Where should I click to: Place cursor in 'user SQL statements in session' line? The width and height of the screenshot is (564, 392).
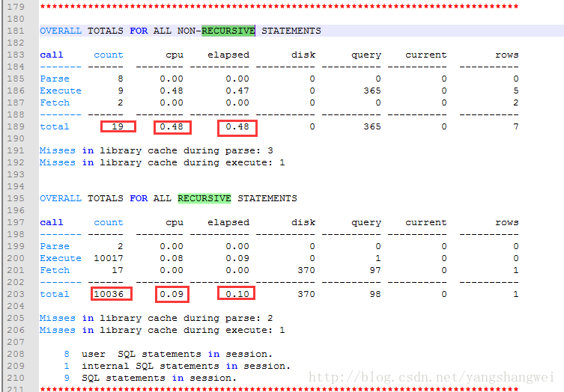177,354
